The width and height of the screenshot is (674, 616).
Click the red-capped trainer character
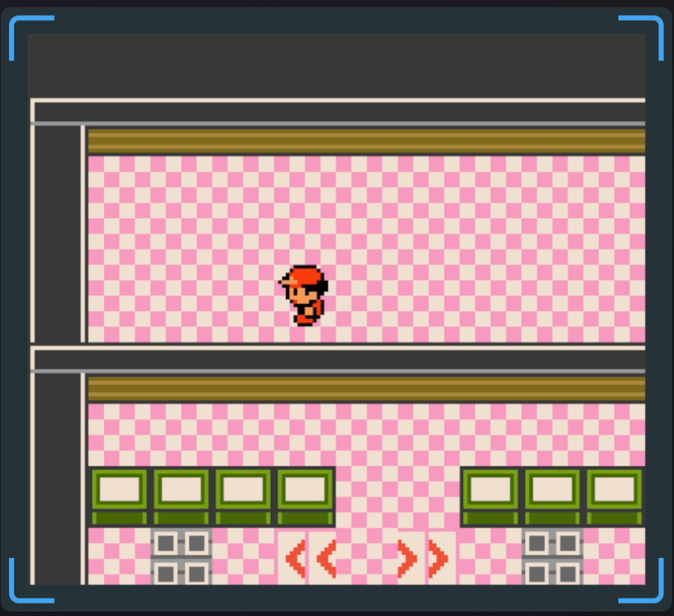pos(304,296)
